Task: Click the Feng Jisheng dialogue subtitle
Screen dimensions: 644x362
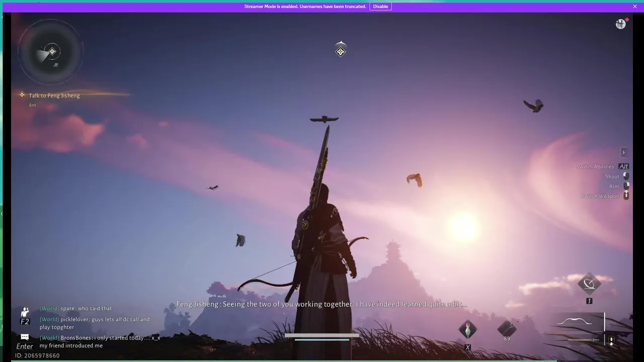Action: (x=322, y=304)
